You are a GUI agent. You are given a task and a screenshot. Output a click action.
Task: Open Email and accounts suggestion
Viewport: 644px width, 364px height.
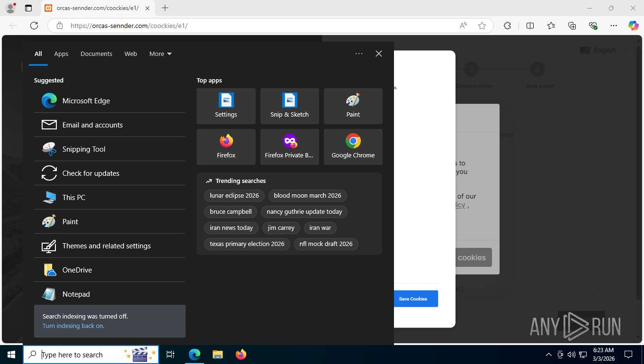109,125
